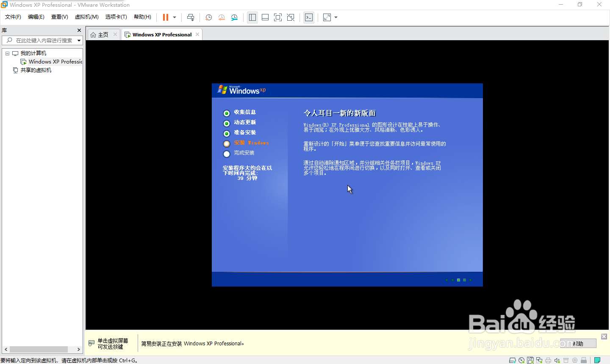610x364 pixels.
Task: Click the webcam device status icon
Action: (x=575, y=360)
